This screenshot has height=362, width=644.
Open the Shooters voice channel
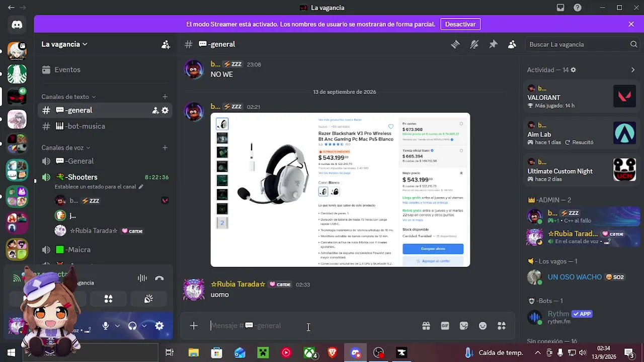click(105, 177)
